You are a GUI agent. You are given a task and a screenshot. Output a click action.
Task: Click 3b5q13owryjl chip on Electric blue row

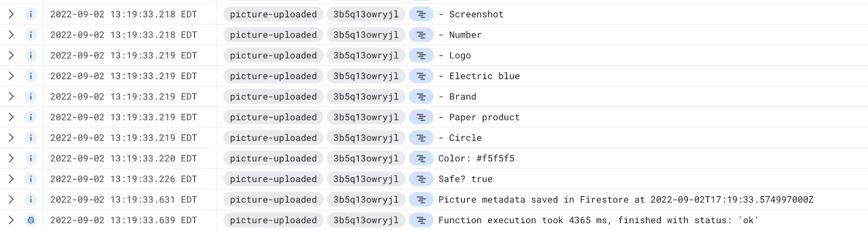click(x=366, y=76)
